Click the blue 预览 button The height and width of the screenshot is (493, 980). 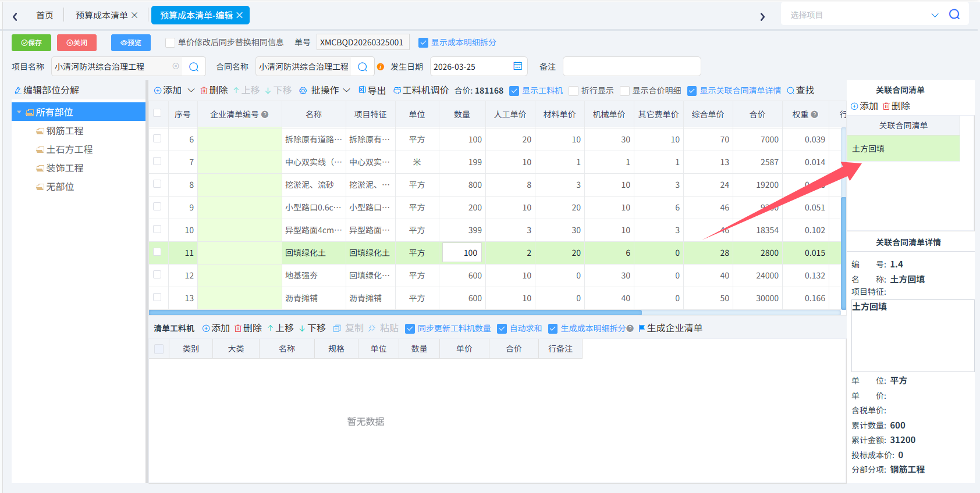click(x=131, y=42)
